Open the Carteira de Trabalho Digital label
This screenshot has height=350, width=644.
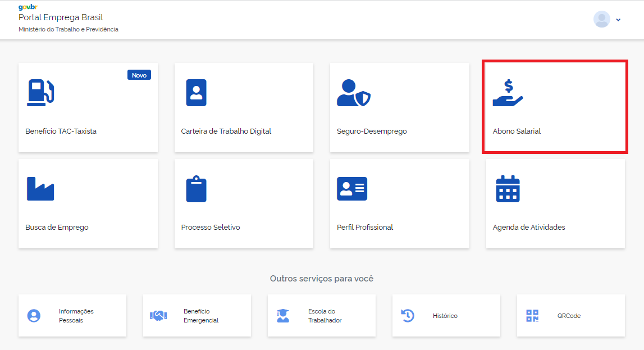click(x=226, y=131)
